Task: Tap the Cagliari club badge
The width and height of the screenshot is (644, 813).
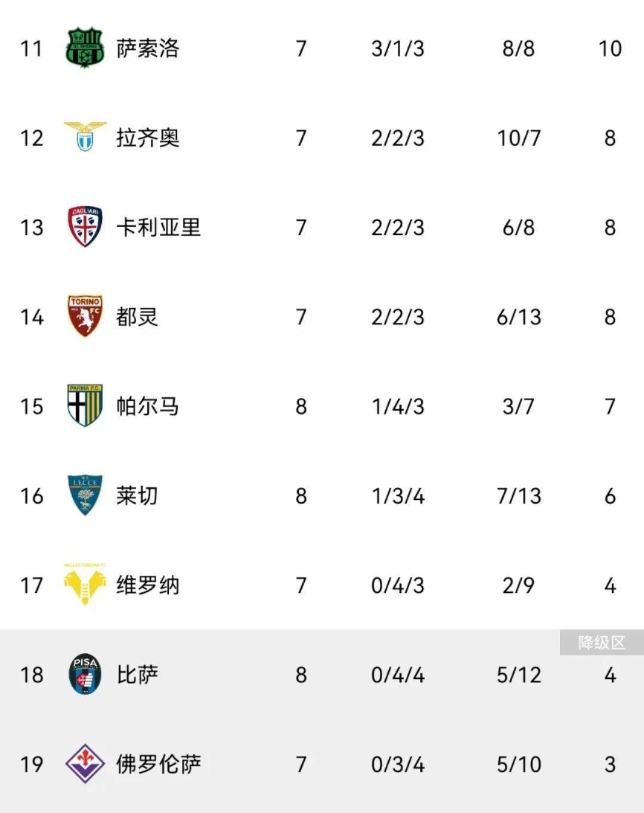Action: pyautogui.click(x=85, y=227)
